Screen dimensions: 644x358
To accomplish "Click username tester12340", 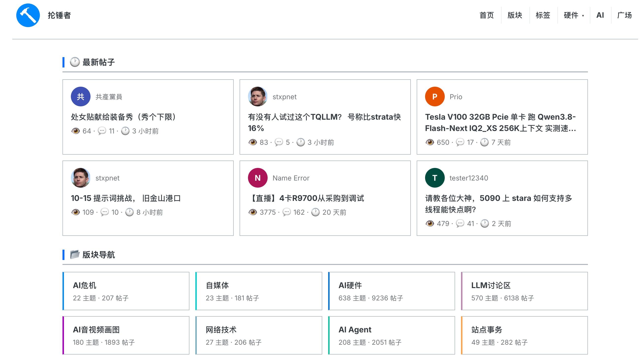I will point(469,178).
